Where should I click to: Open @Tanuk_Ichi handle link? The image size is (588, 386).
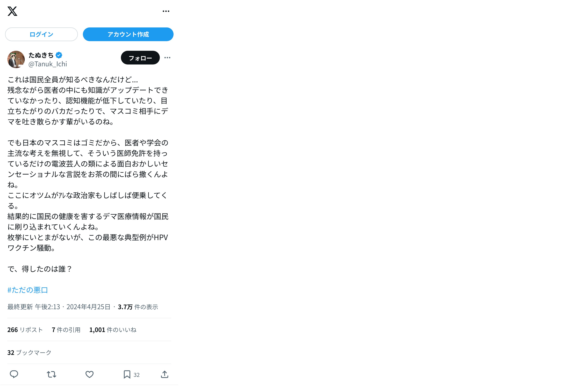(48, 64)
